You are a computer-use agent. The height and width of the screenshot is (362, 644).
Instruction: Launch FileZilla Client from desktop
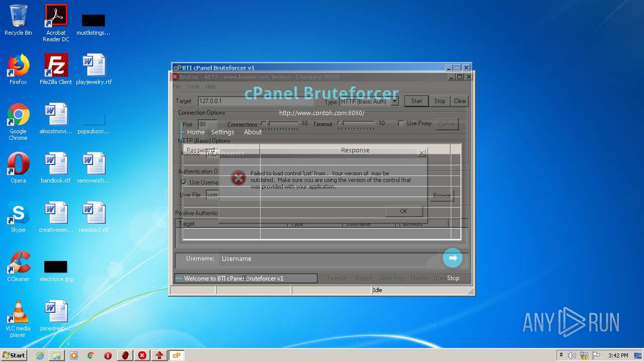[x=56, y=69]
